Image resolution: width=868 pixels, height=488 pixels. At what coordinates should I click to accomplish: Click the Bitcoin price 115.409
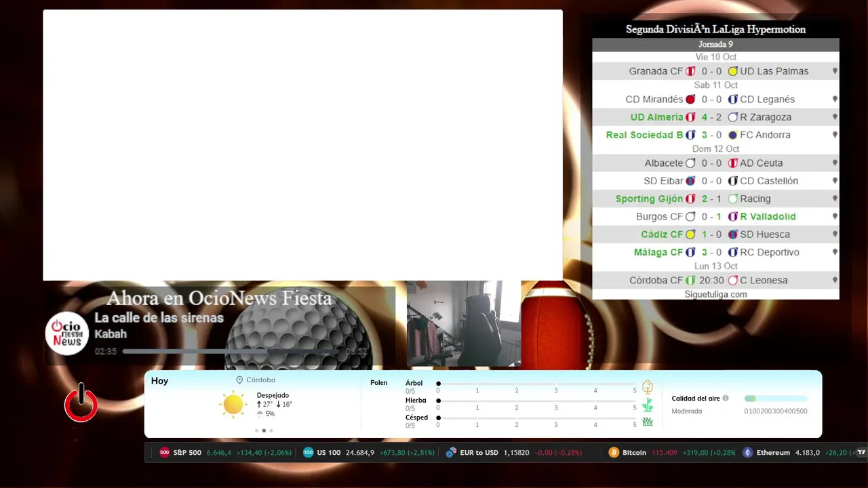665,453
